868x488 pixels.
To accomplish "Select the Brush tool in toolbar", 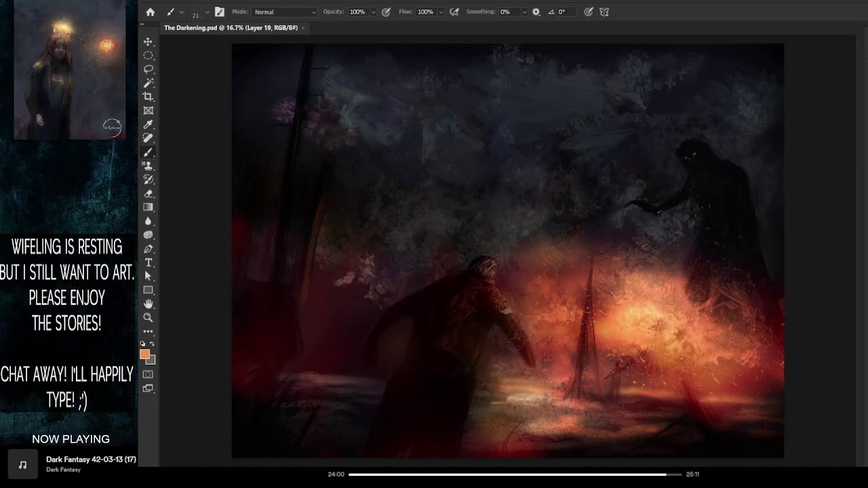I will pos(148,152).
